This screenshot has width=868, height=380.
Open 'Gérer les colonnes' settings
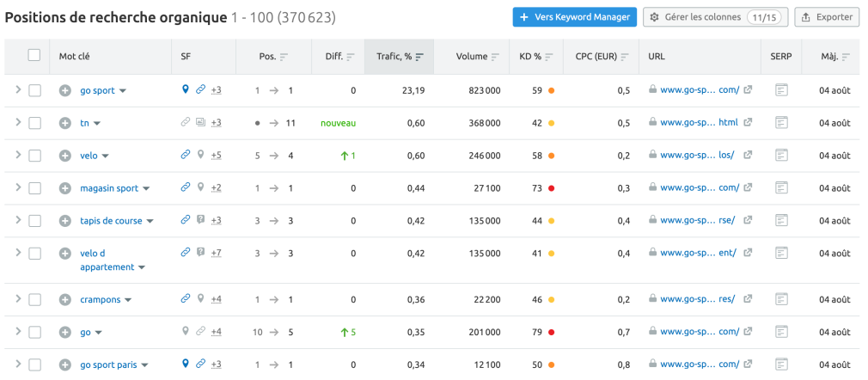(715, 17)
